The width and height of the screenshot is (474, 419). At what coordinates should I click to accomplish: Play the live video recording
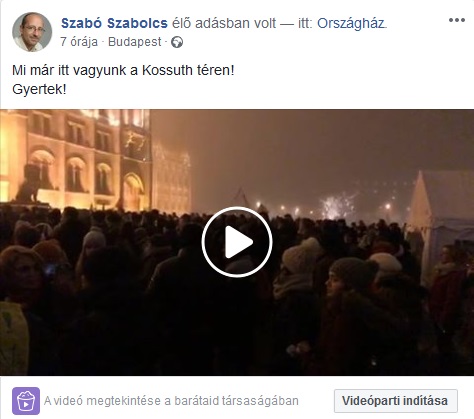pyautogui.click(x=237, y=242)
